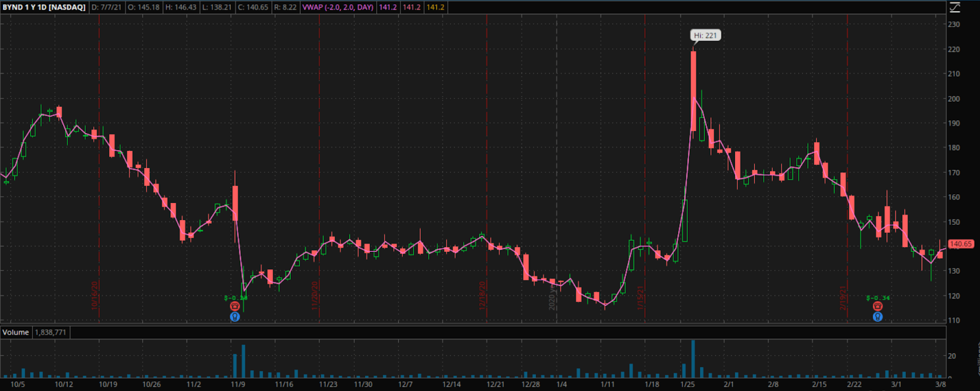Image resolution: width=980 pixels, height=391 pixels.
Task: Click the range value R: 8.22
Action: click(285, 7)
